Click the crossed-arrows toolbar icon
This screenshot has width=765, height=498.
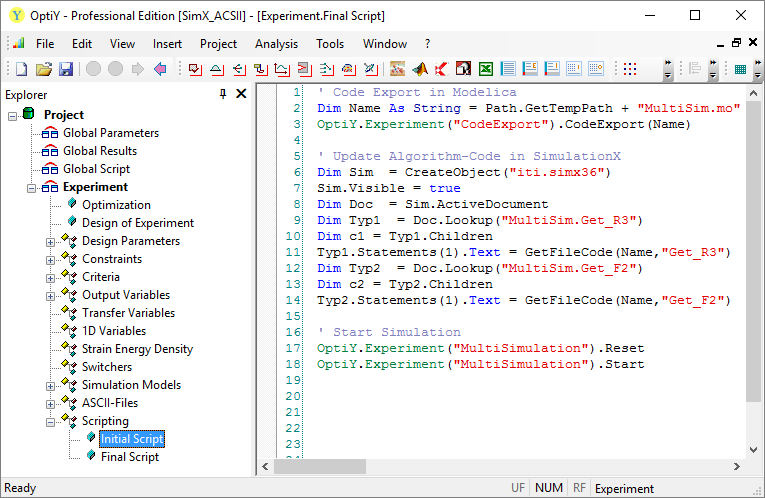tap(370, 69)
